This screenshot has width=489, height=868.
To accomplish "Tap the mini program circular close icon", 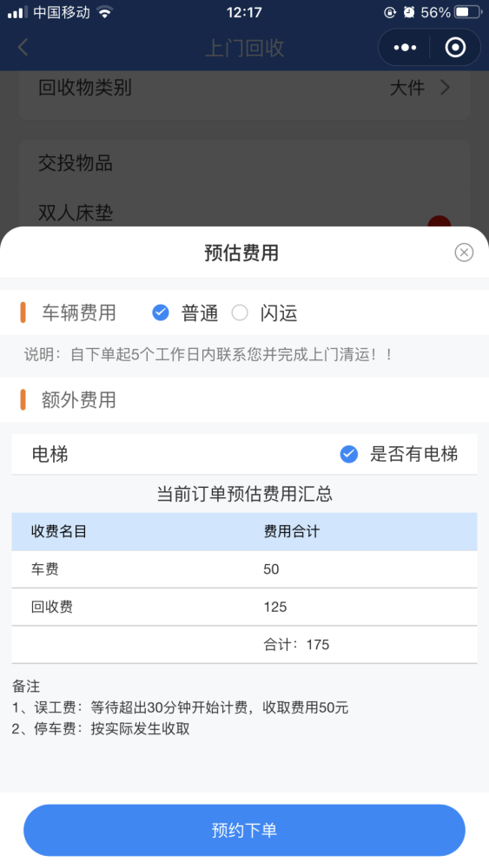I will tap(455, 48).
